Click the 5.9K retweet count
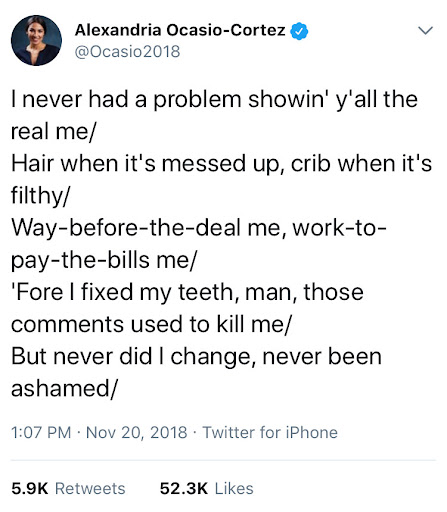This screenshot has height=512, width=447. (x=30, y=488)
